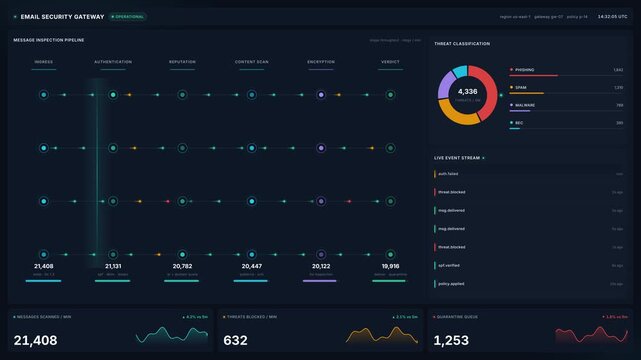Viewport: 641px width, 360px height.
Task: Click the MESSAGE INSPECTION PIPELINE heading
Action: [x=49, y=40]
